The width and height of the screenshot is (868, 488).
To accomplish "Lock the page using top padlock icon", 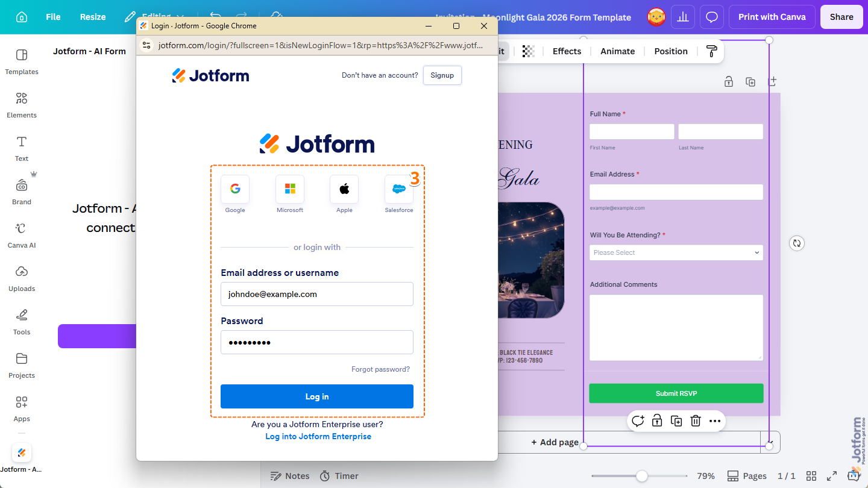I will [729, 81].
